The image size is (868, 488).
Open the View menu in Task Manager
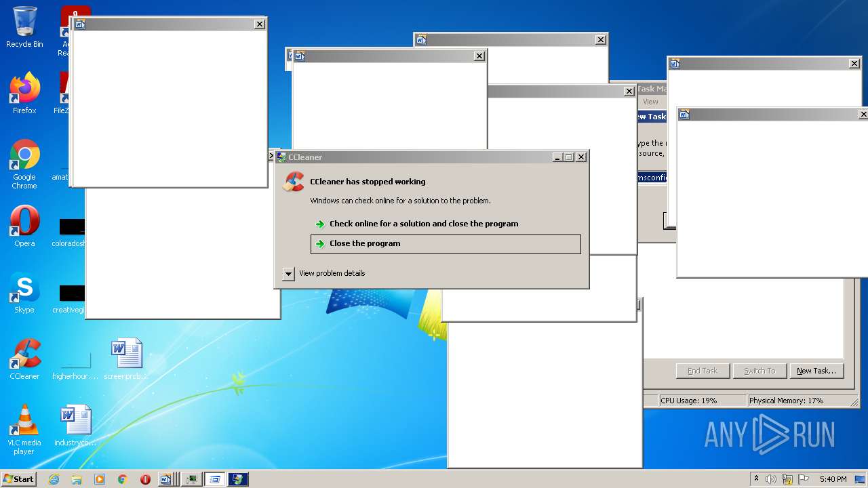pyautogui.click(x=650, y=102)
